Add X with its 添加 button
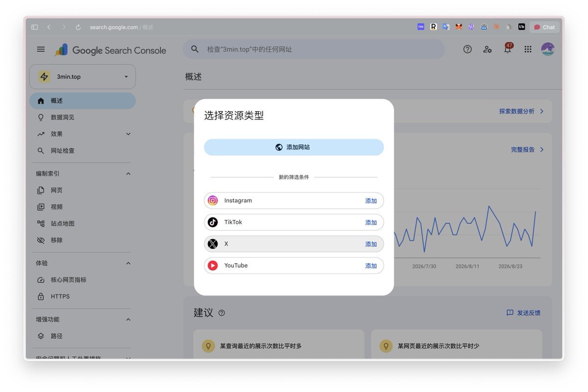Screen dimensions: 588x392 pos(371,244)
